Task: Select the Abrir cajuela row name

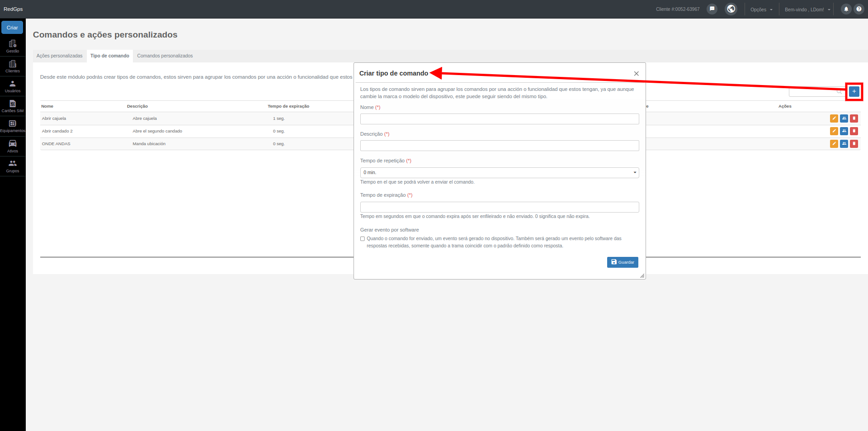Action: [54, 118]
